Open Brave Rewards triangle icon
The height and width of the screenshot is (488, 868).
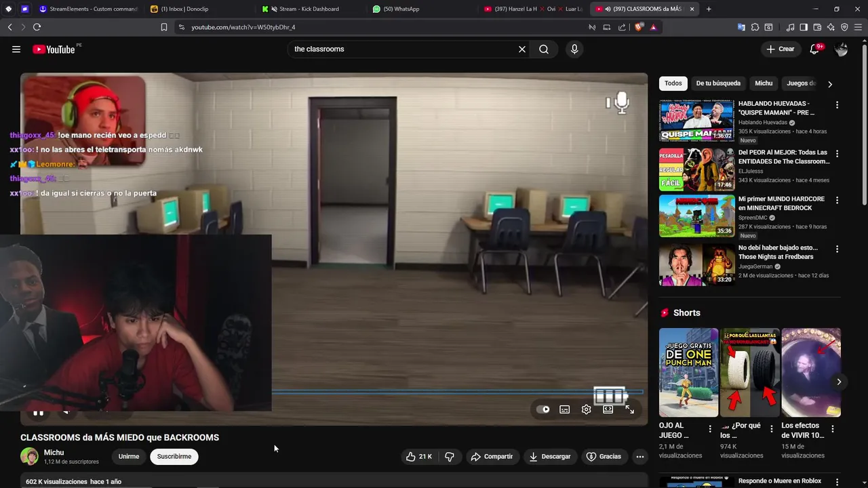pos(653,27)
